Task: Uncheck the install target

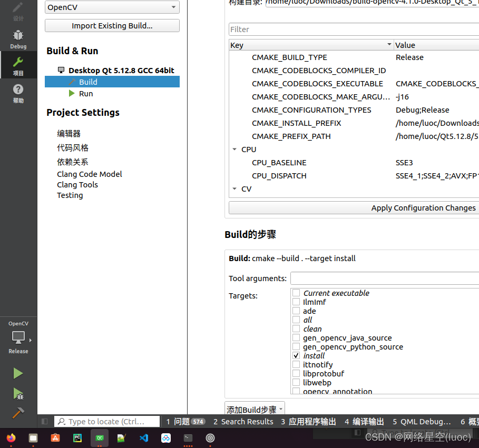Action: click(296, 355)
